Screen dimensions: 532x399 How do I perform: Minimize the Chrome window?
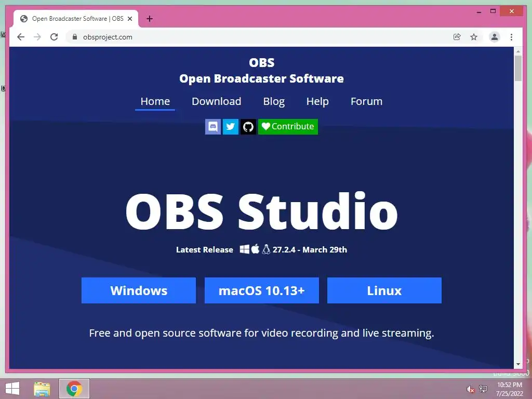pyautogui.click(x=478, y=12)
